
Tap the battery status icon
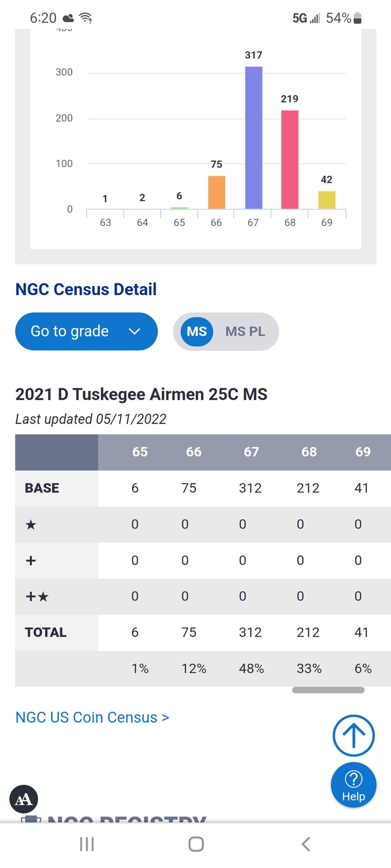pos(358,18)
